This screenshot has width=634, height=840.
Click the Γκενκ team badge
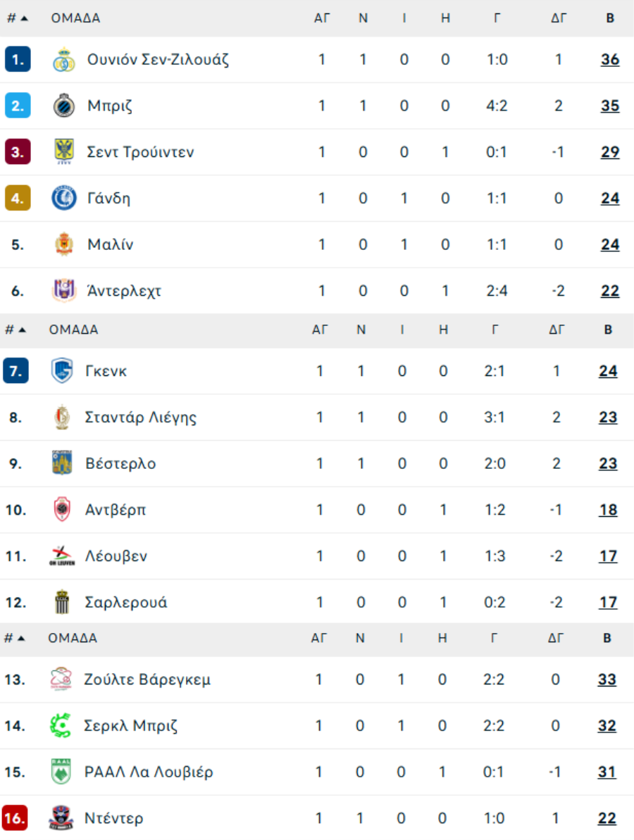[x=62, y=371]
